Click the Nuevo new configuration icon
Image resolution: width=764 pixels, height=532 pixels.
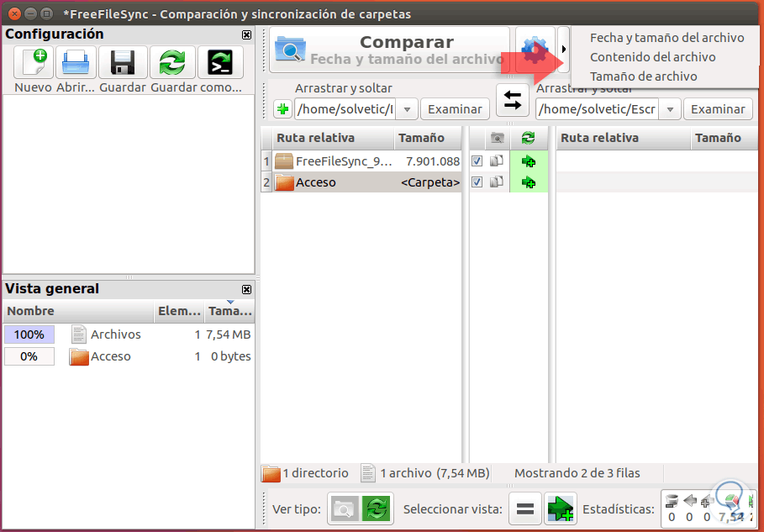[x=33, y=62]
